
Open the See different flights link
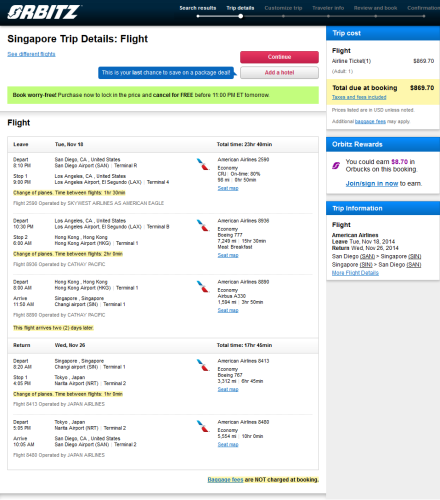31,54
